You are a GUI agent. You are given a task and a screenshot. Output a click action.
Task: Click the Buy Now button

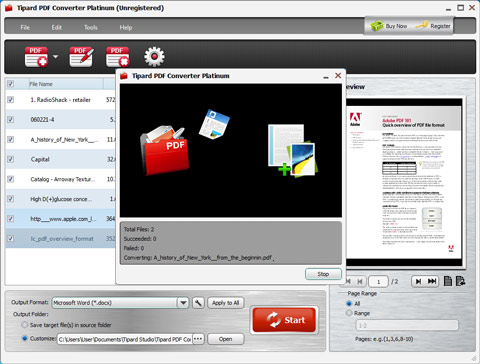coord(389,26)
